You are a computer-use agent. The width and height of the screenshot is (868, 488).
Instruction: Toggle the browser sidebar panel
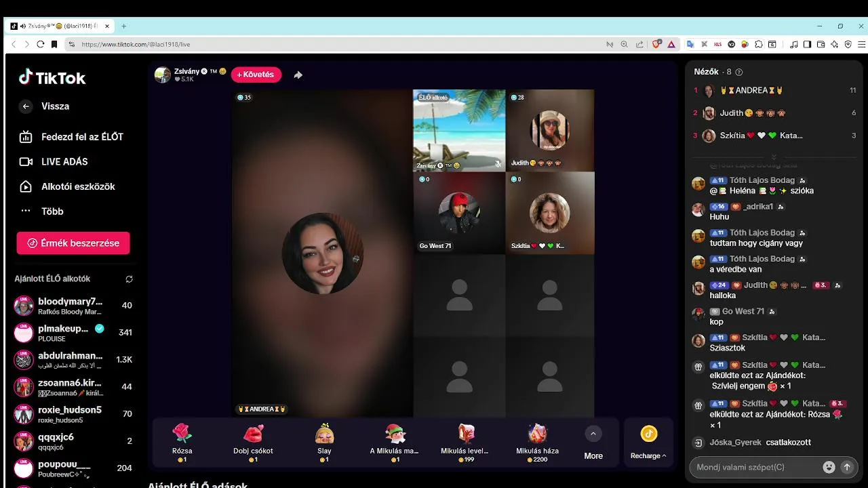click(807, 44)
